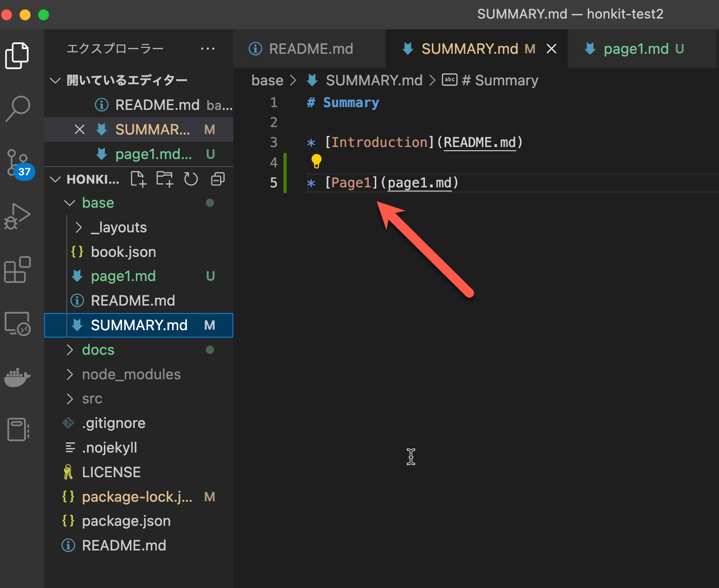
Task: Select SUMMARY.md in the file tree
Action: click(139, 325)
